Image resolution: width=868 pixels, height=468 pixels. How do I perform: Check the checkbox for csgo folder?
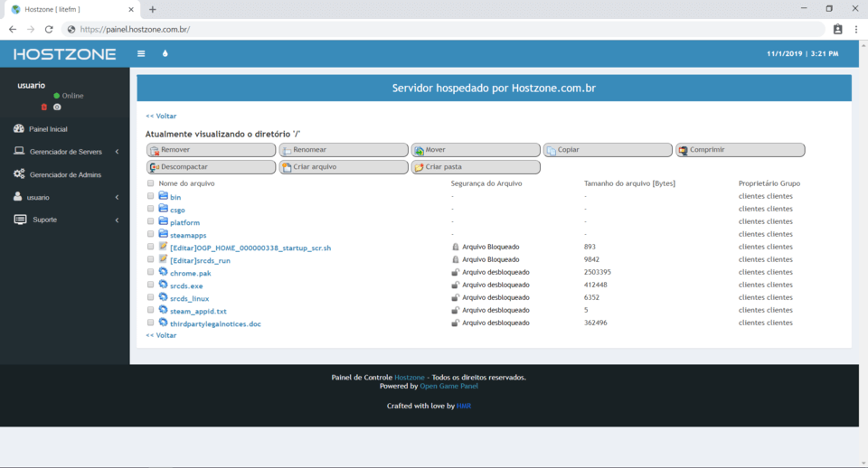(151, 209)
